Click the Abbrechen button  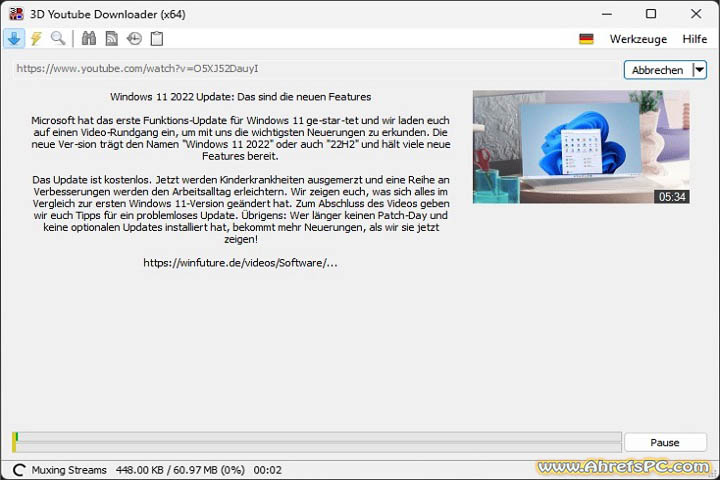tap(657, 70)
